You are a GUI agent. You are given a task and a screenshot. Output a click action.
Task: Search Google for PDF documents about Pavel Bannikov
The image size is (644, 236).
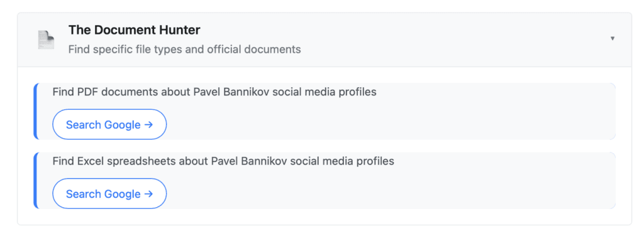pyautogui.click(x=109, y=124)
